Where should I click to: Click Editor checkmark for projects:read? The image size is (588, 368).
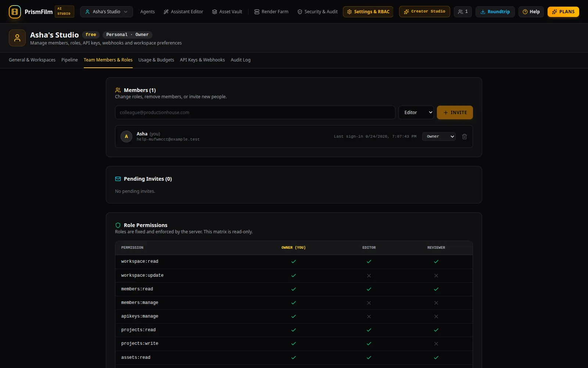pos(369,330)
